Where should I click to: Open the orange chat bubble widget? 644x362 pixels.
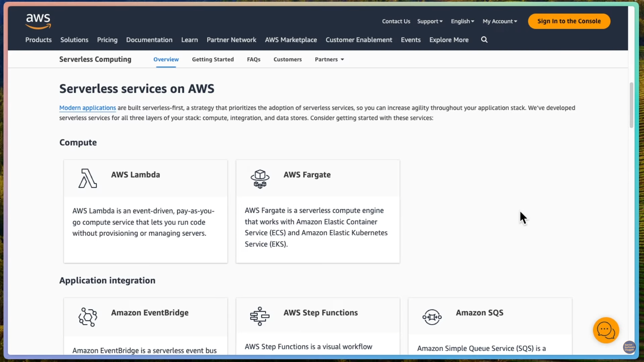[x=606, y=330]
